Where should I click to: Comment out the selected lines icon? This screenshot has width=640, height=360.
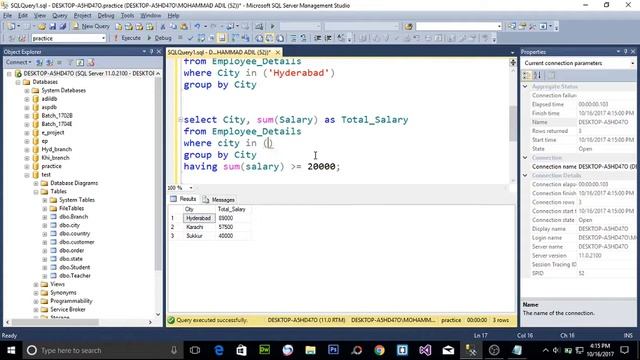tap(293, 38)
